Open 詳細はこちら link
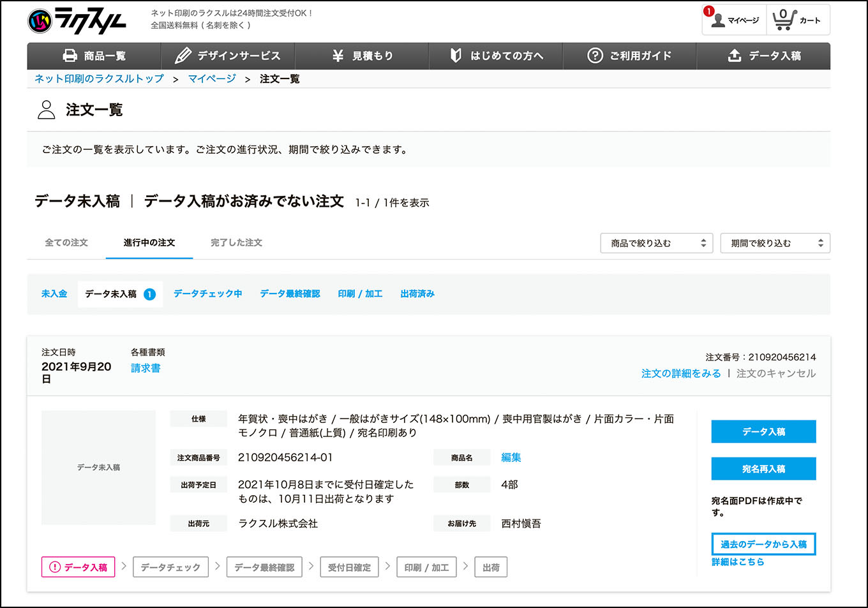868x608 pixels. click(738, 562)
